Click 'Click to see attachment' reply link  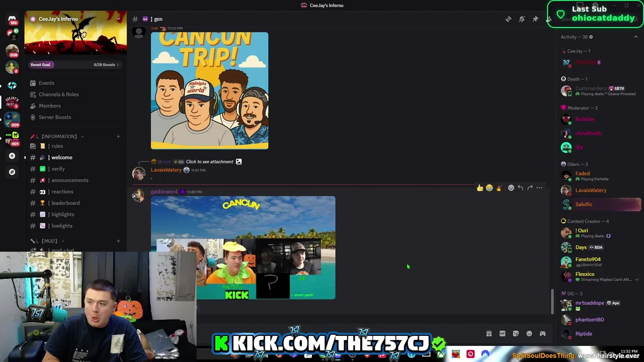(209, 162)
